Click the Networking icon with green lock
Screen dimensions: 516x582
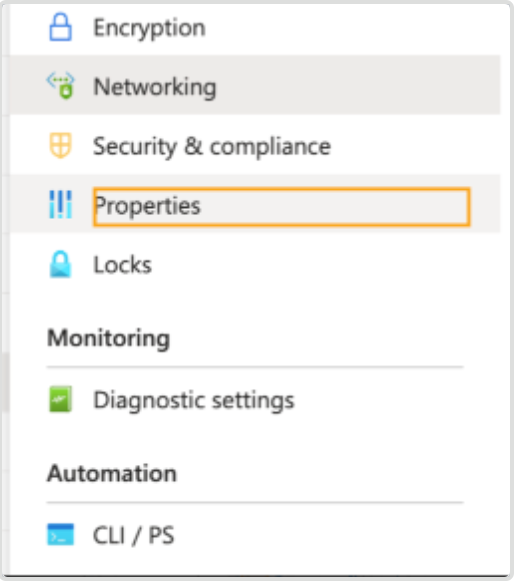(61, 86)
